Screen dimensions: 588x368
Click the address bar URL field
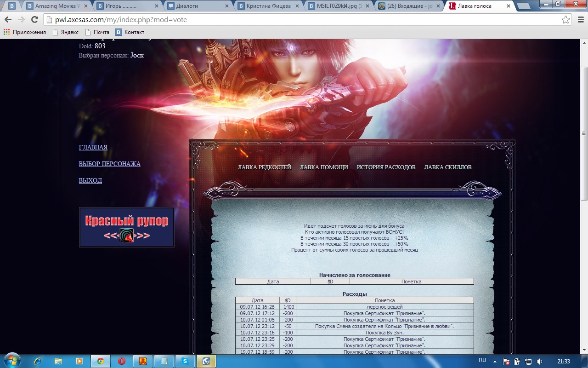[303, 20]
